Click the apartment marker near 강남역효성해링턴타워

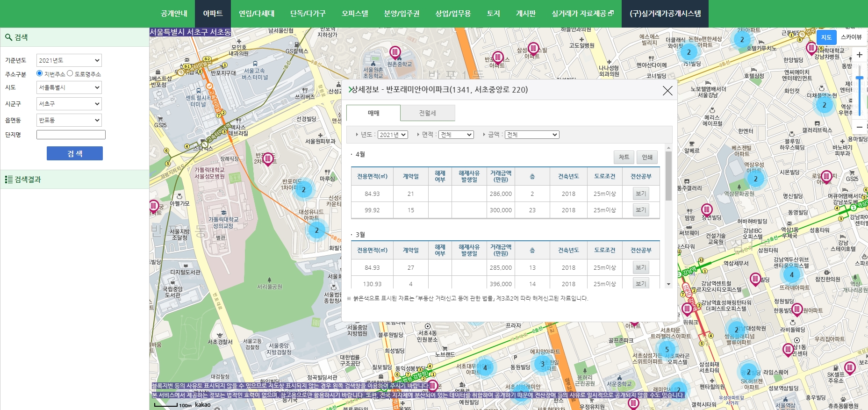pos(687,309)
